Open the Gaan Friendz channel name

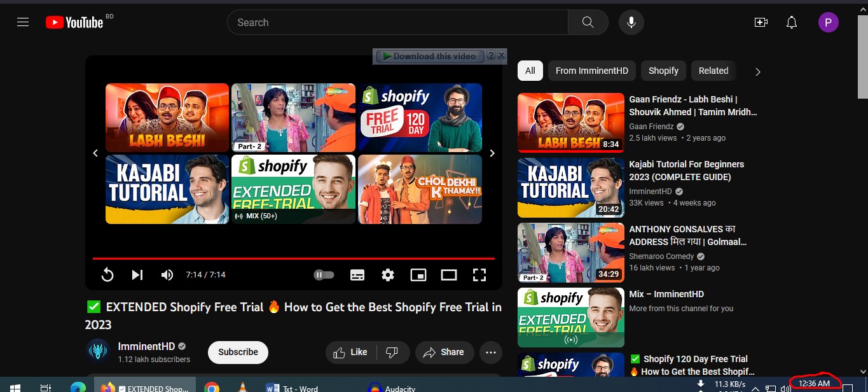point(651,127)
